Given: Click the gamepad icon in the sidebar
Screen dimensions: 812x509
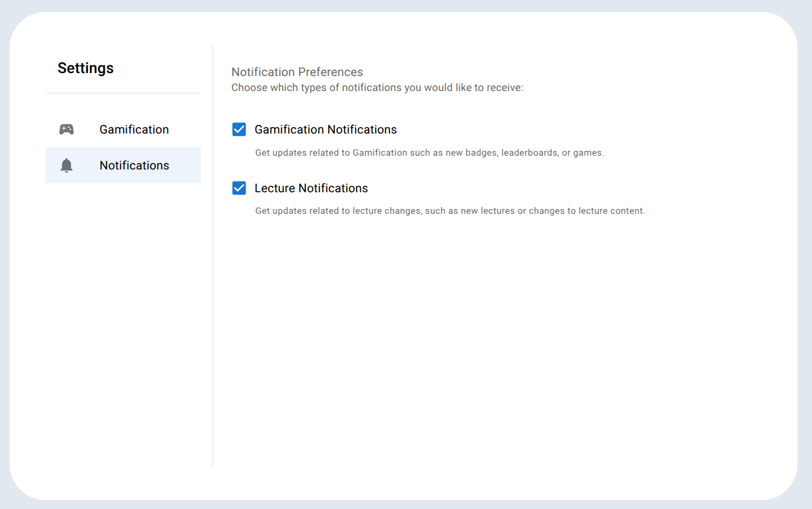Looking at the screenshot, I should point(67,129).
